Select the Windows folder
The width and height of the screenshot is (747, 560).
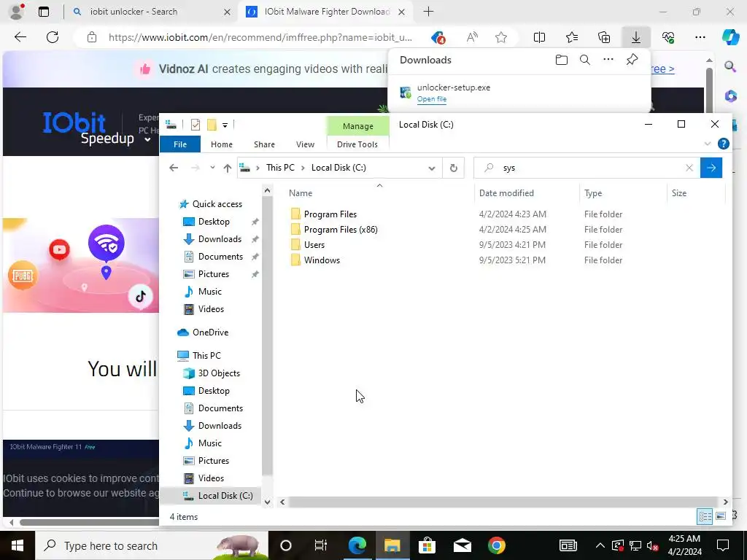click(322, 260)
